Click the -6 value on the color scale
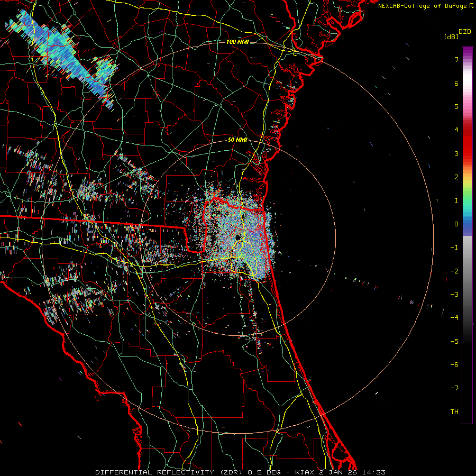The height and width of the screenshot is (476, 476). click(x=454, y=365)
